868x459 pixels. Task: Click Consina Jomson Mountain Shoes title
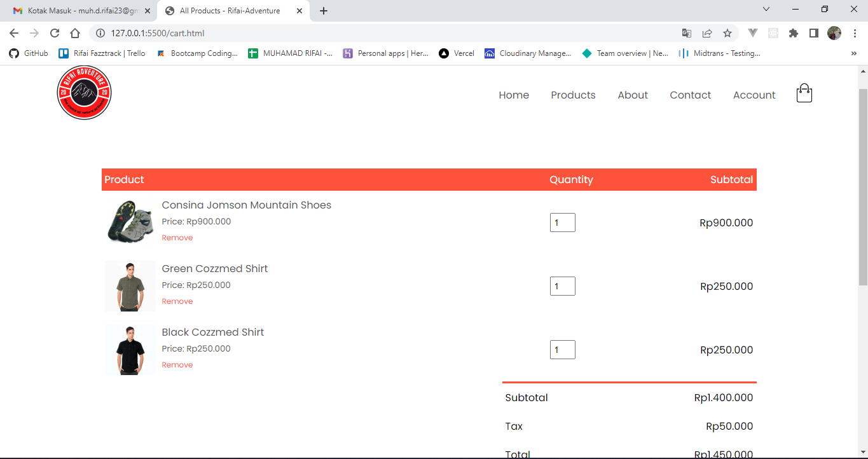[246, 205]
